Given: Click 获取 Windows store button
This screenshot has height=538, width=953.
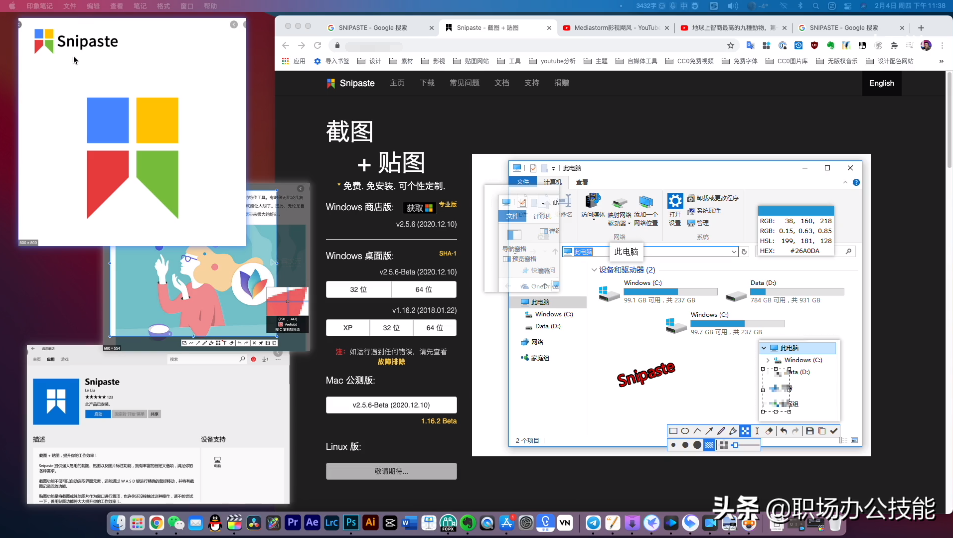Looking at the screenshot, I should (419, 208).
